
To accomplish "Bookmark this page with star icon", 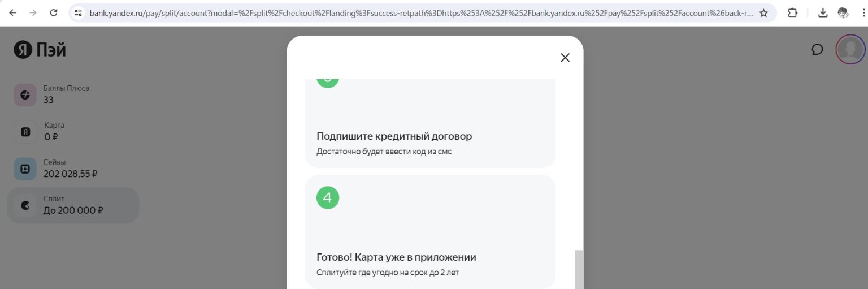I will click(x=763, y=12).
